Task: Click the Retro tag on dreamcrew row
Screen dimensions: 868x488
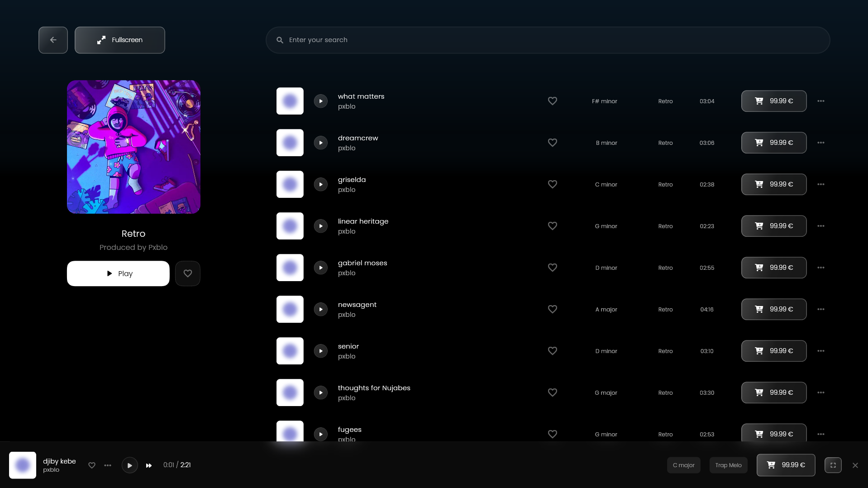Action: click(x=666, y=143)
